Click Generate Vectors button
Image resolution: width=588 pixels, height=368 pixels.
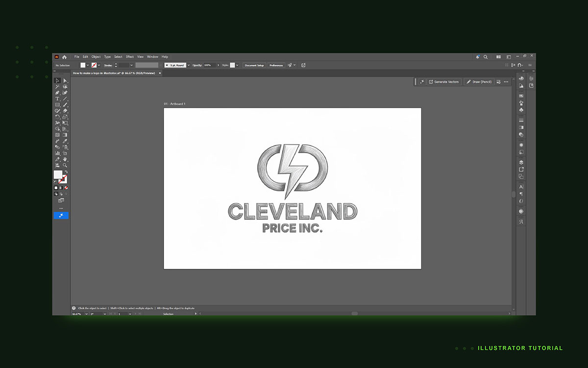click(444, 82)
